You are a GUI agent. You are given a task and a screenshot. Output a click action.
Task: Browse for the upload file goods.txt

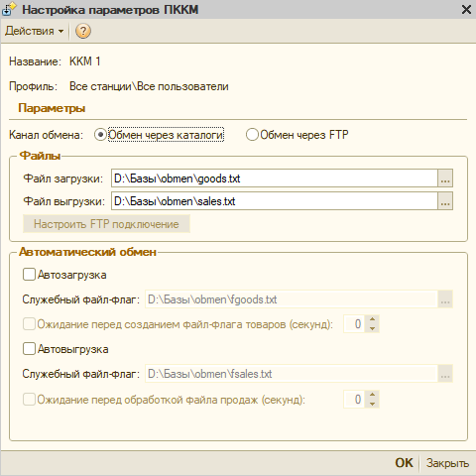point(445,178)
